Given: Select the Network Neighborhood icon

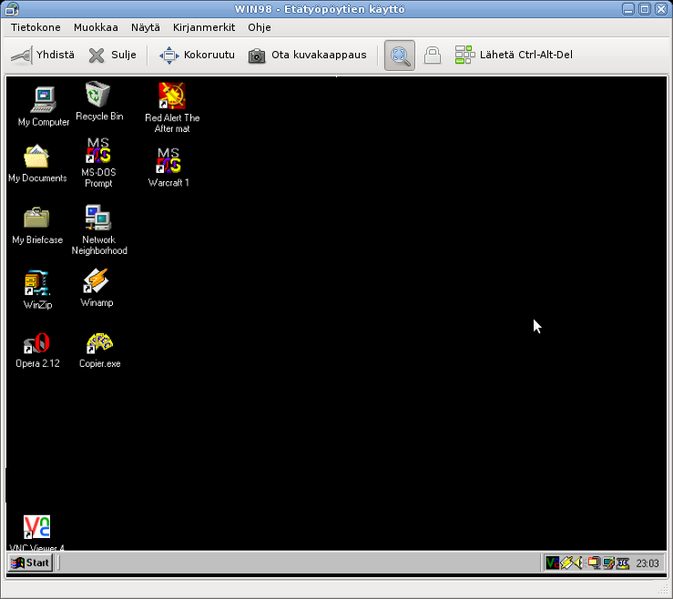Looking at the screenshot, I should (x=98, y=218).
